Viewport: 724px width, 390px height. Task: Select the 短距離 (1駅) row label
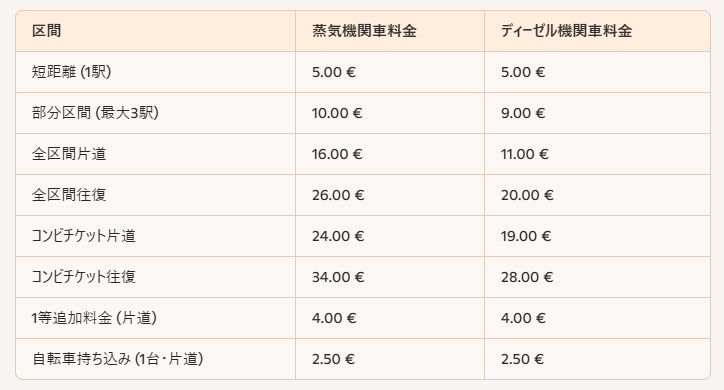click(72, 72)
